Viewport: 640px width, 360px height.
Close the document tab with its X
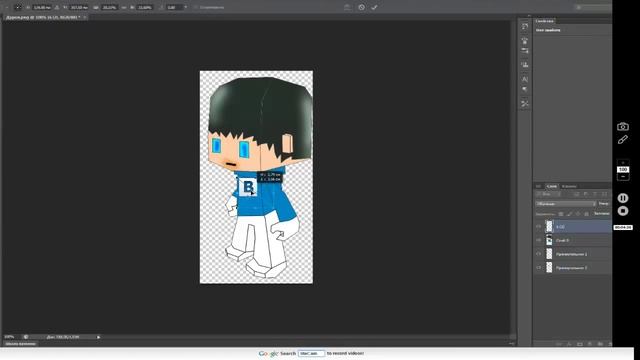pyautogui.click(x=84, y=18)
